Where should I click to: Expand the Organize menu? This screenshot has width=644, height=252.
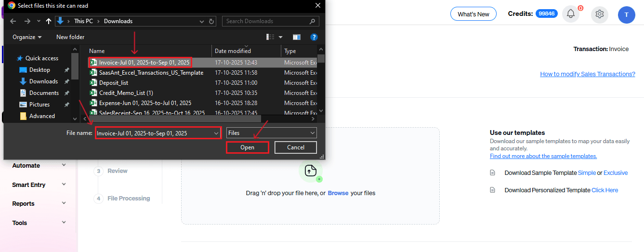click(x=27, y=37)
